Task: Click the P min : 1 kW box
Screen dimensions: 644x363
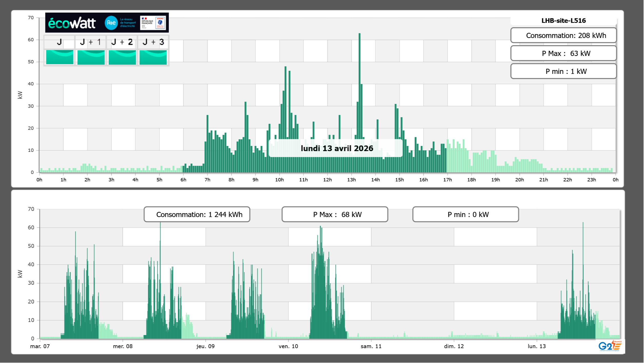Action: tap(563, 71)
